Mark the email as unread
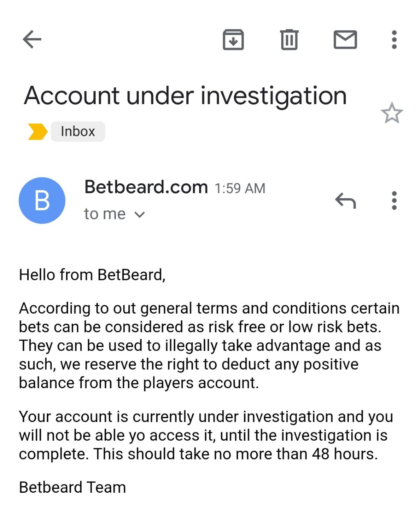The height and width of the screenshot is (514, 420). pyautogui.click(x=345, y=40)
